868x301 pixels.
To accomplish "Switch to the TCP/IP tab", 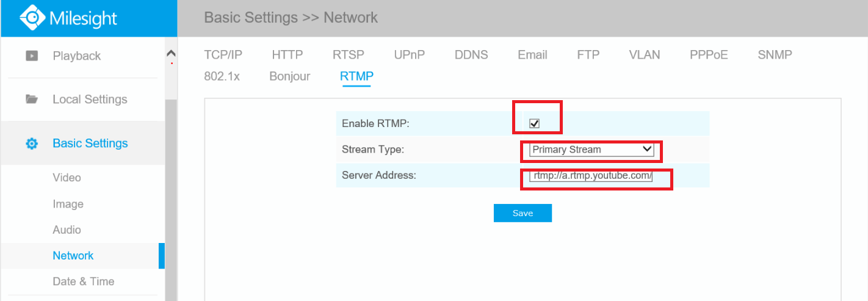I will (x=223, y=55).
